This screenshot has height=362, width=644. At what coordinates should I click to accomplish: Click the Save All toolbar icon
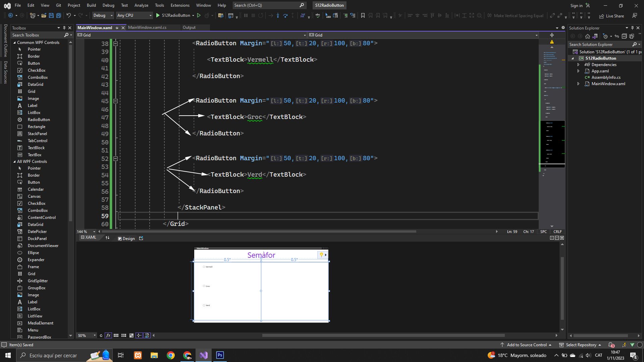coord(59,15)
